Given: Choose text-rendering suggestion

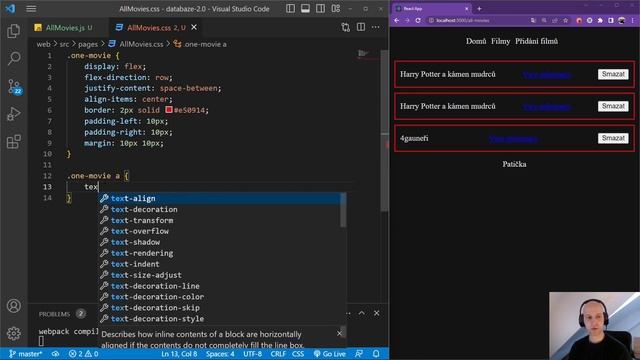Looking at the screenshot, I should [220, 253].
